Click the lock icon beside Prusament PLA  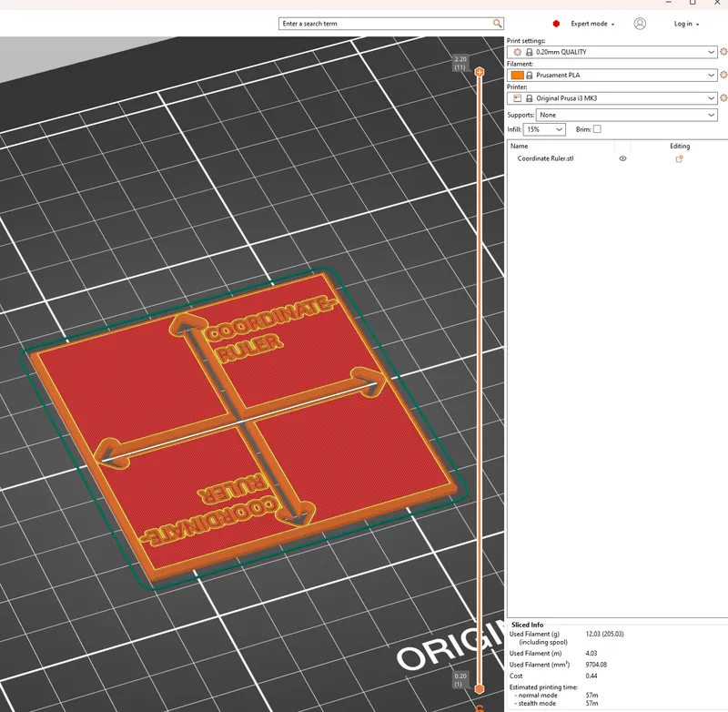point(529,76)
